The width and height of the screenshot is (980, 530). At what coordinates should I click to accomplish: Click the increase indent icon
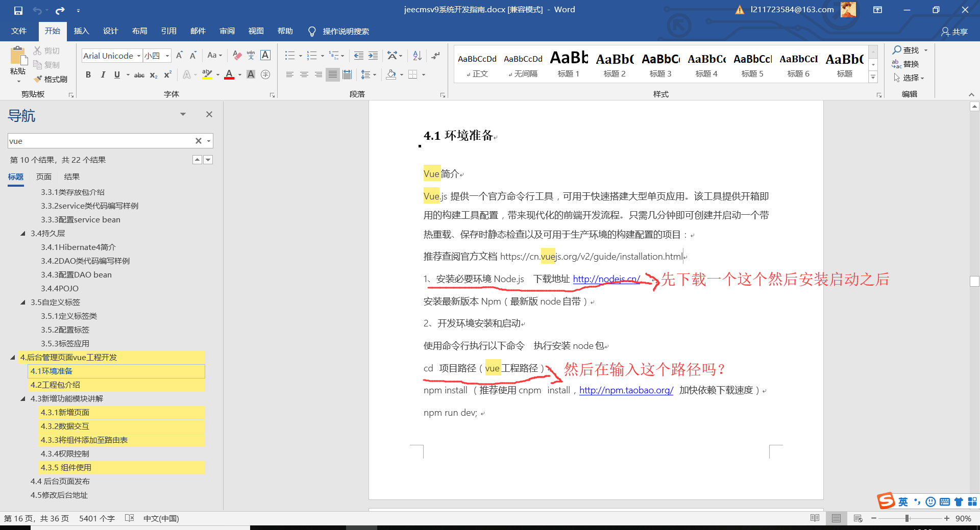coord(373,56)
